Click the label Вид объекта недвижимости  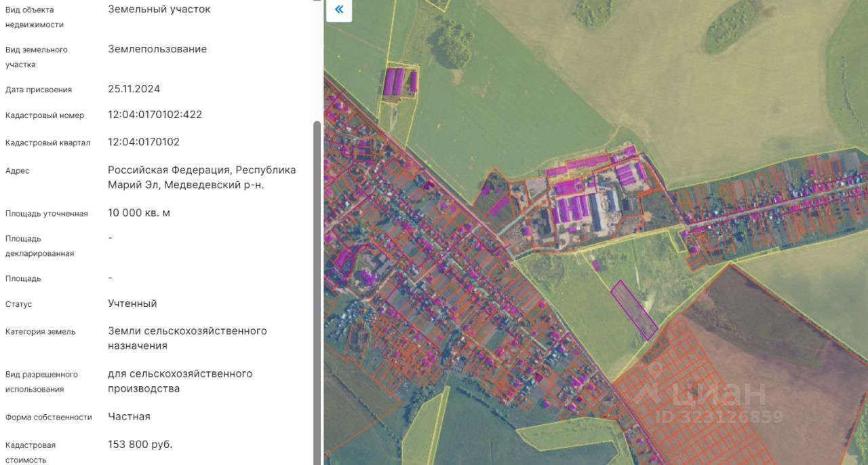pos(34,17)
